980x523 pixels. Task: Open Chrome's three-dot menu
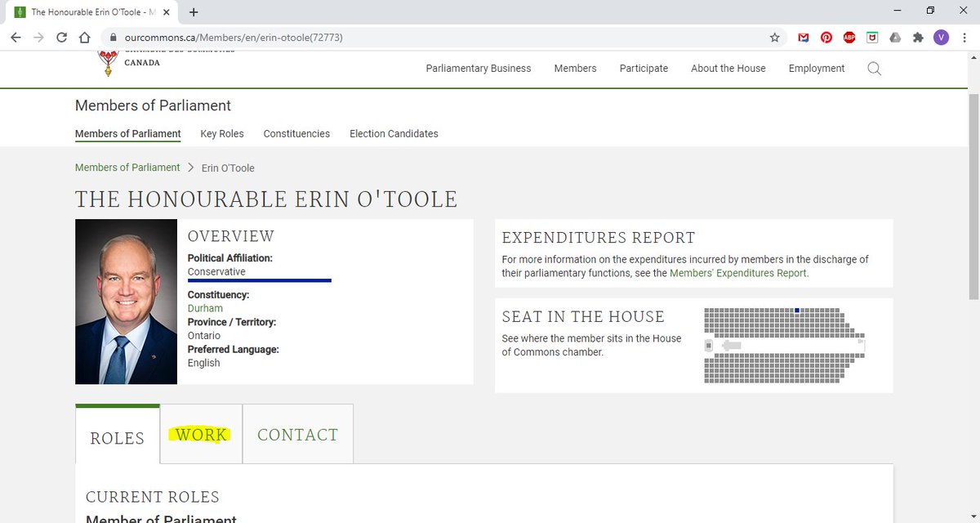[x=964, y=38]
